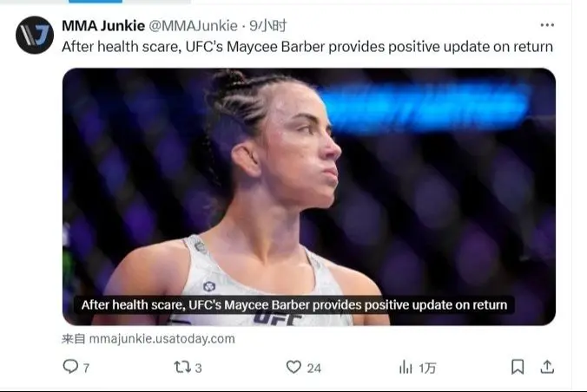Click the repost arrows icon

182,367
